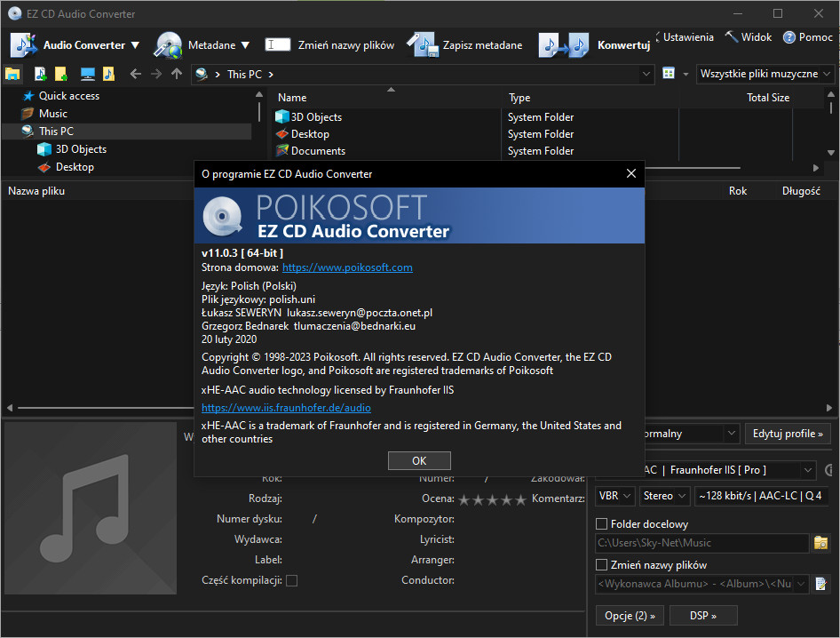Click Documents folder icon in file list
840x638 pixels.
tap(281, 151)
